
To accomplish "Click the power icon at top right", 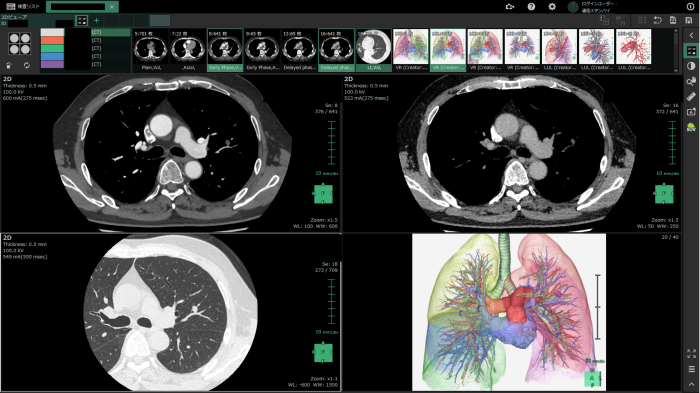I will click(x=690, y=6).
